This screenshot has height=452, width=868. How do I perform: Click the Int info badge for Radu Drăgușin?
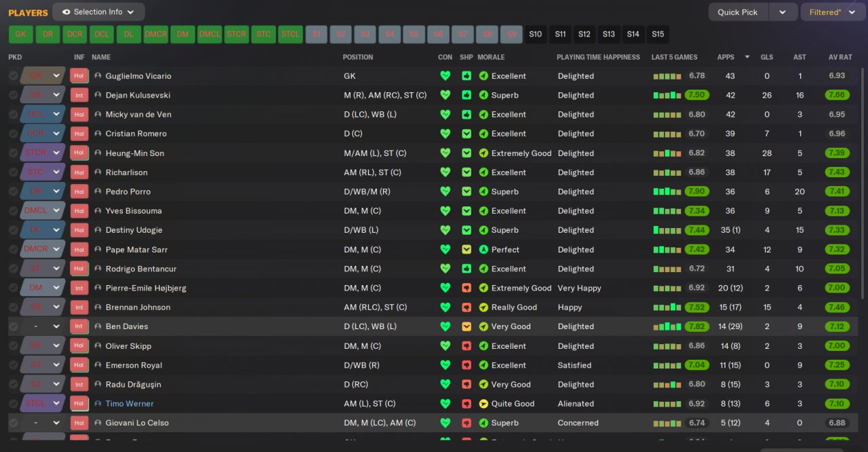click(x=79, y=384)
